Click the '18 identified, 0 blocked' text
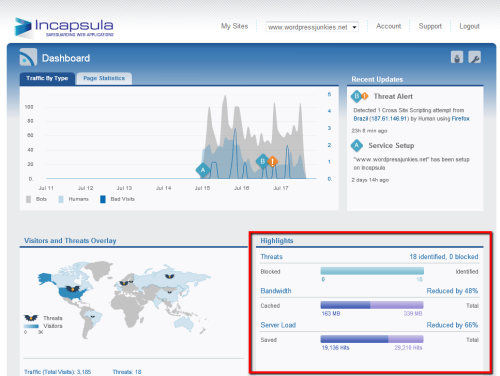This screenshot has height=376, width=500. pos(444,257)
